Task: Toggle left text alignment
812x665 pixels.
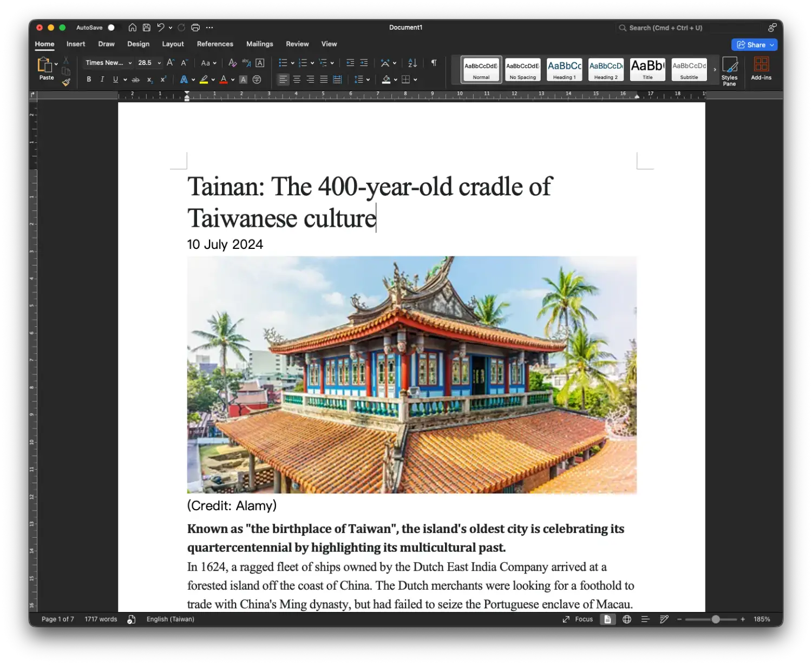Action: point(283,80)
